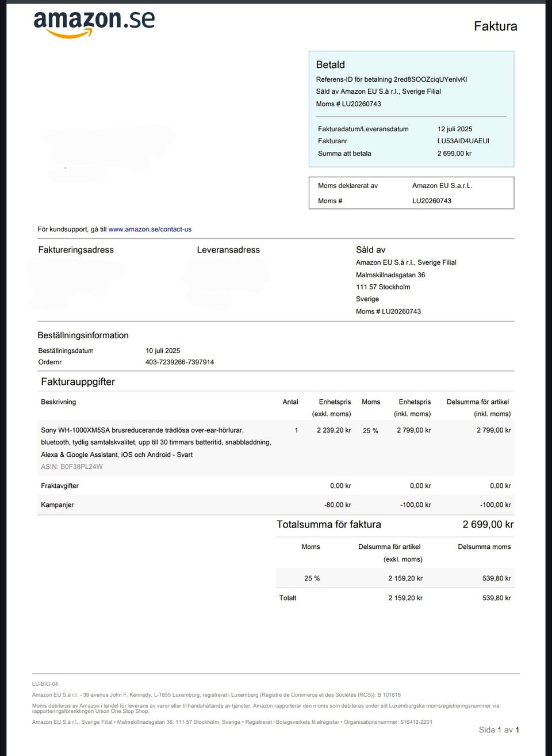Image resolution: width=552 pixels, height=756 pixels.
Task: Select LU-BIO-04 footer code
Action: [x=45, y=684]
